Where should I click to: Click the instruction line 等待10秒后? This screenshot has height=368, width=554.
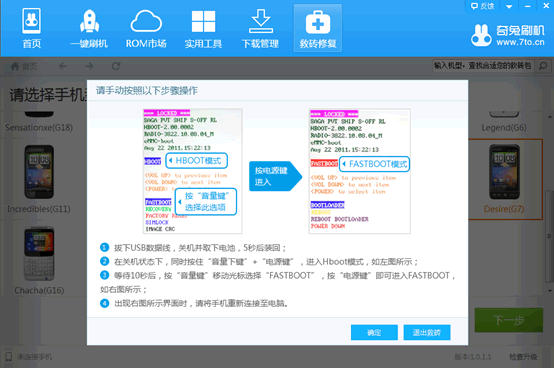coord(278,282)
